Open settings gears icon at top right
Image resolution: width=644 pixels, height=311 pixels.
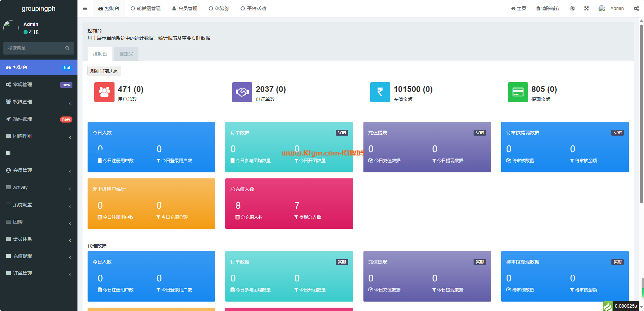tap(636, 8)
